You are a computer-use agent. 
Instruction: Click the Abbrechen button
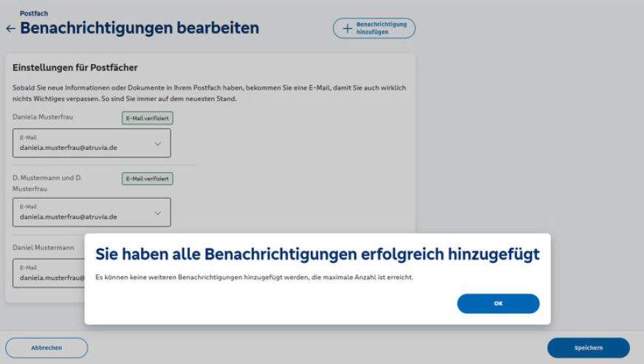coord(47,348)
